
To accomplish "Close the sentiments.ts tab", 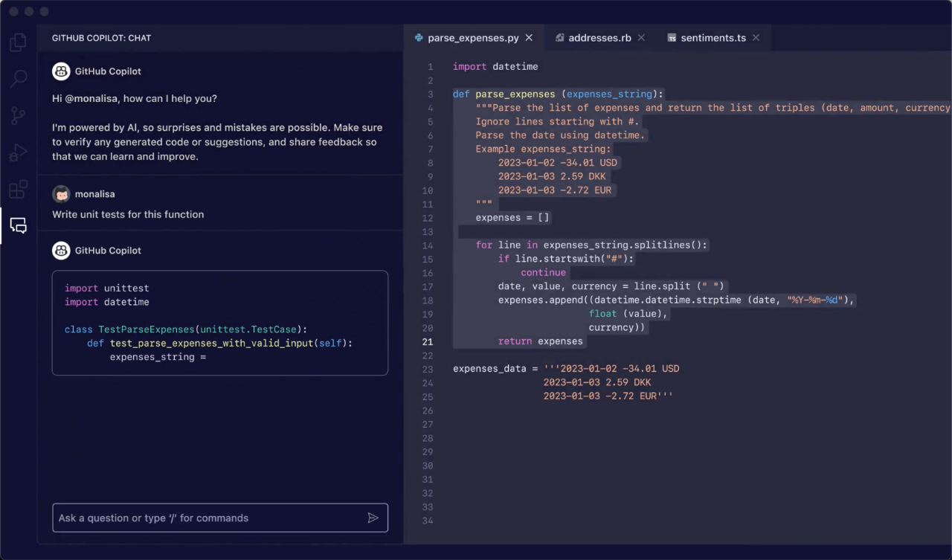I will (756, 38).
